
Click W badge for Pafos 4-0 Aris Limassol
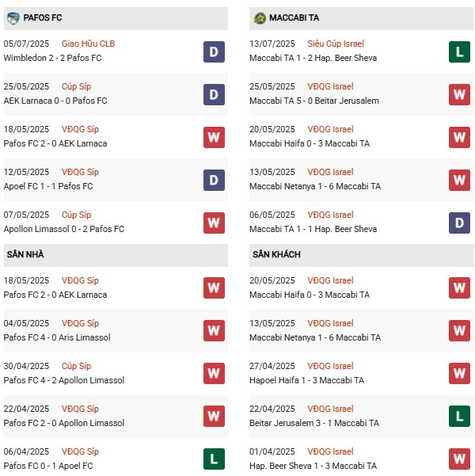214,330
